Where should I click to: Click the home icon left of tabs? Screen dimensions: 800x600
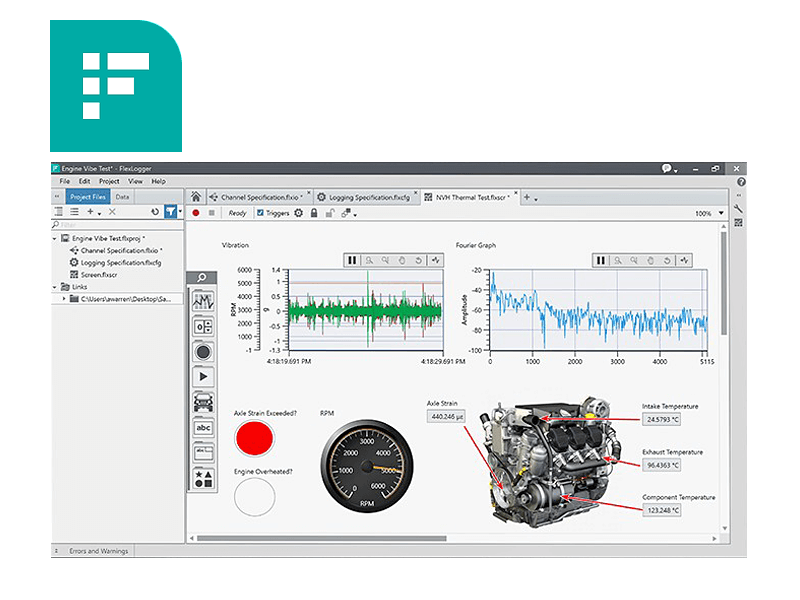(196, 197)
